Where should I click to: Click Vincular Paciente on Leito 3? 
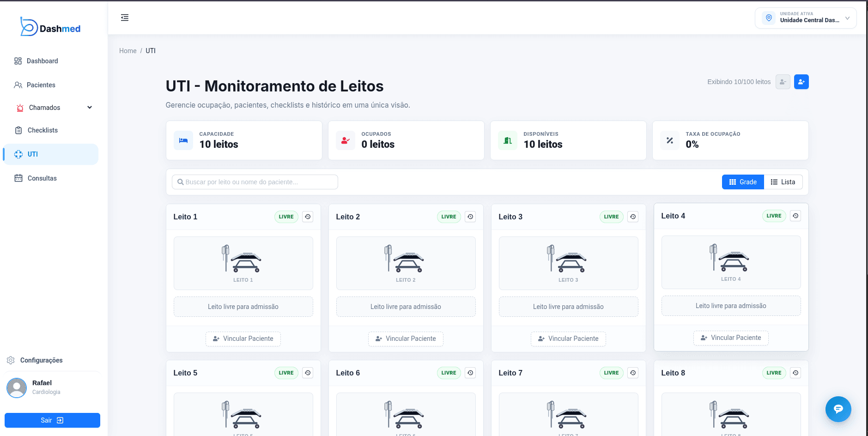tap(568, 339)
